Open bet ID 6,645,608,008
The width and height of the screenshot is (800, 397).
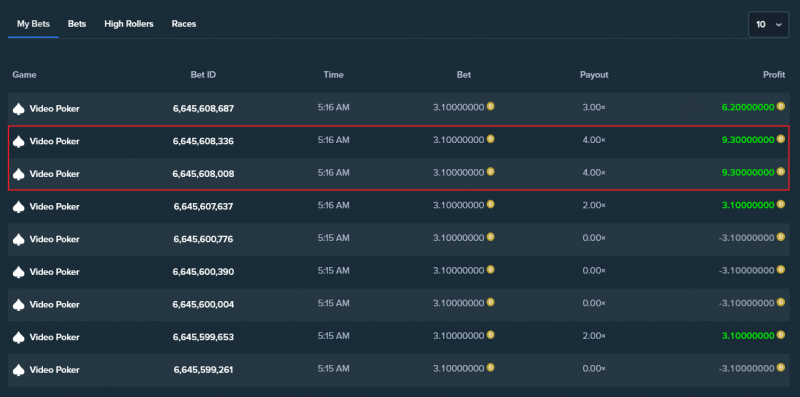coord(204,174)
